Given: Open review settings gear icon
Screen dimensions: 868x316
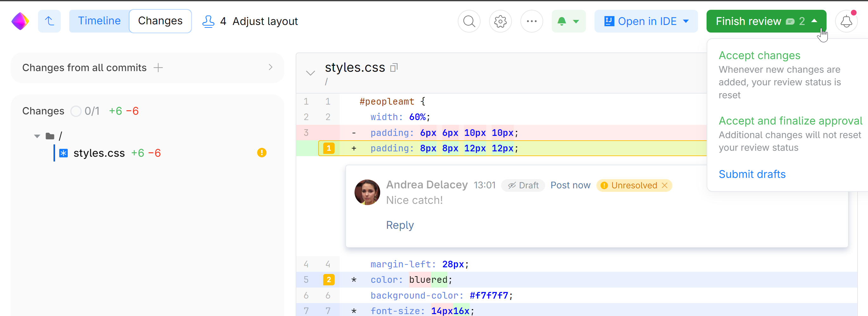Looking at the screenshot, I should click(x=500, y=21).
